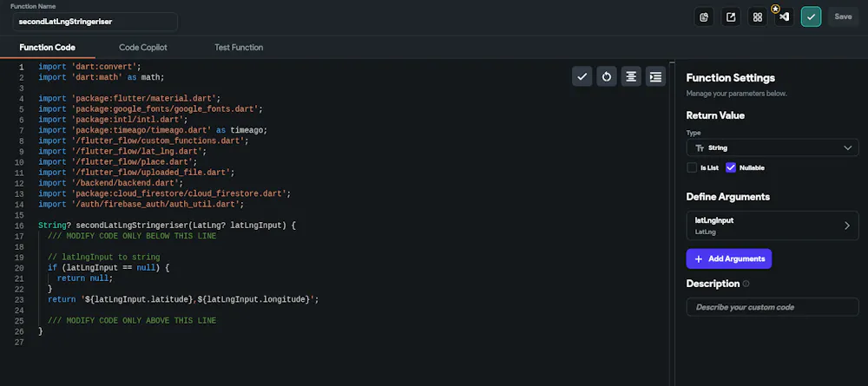Click the 'MODIFY CODE ONLY BELOW THIS LINE' comment

click(x=132, y=236)
